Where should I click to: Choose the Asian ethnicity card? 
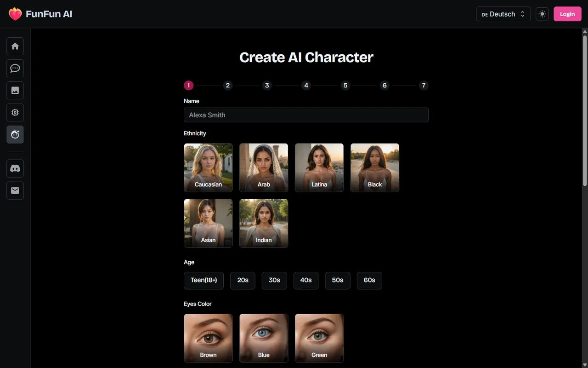(x=208, y=223)
